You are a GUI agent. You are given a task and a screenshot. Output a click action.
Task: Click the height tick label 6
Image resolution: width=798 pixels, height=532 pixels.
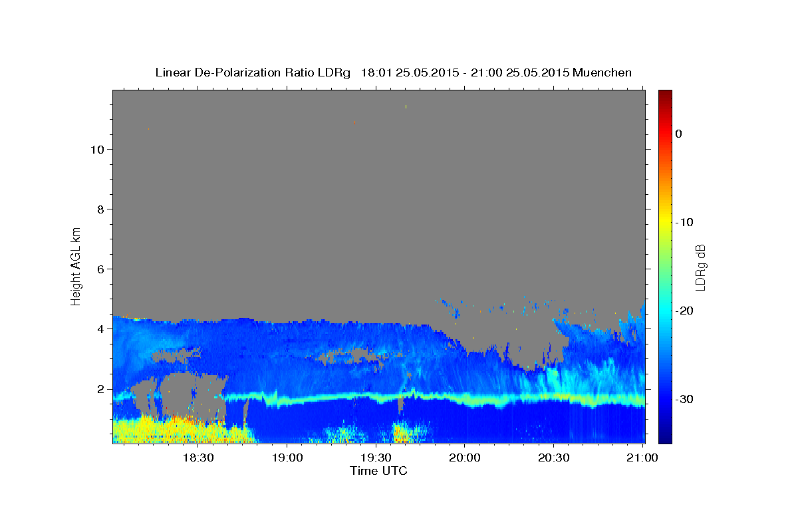[99, 269]
